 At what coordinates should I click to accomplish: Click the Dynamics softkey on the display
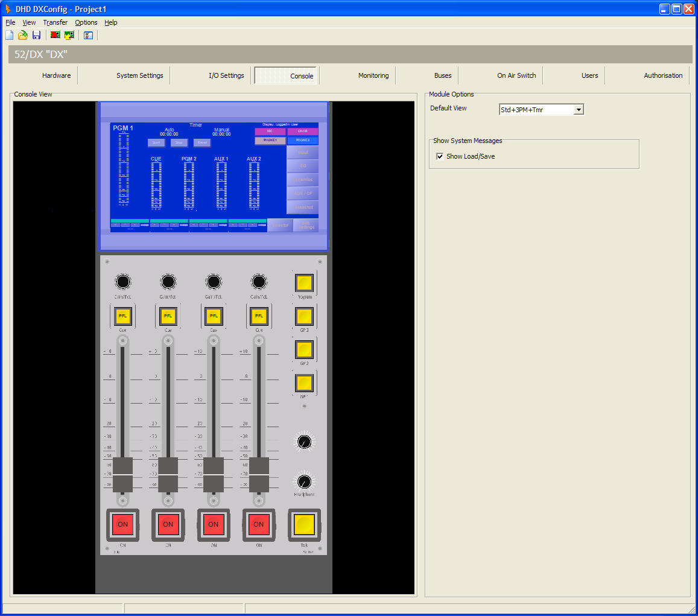303,180
